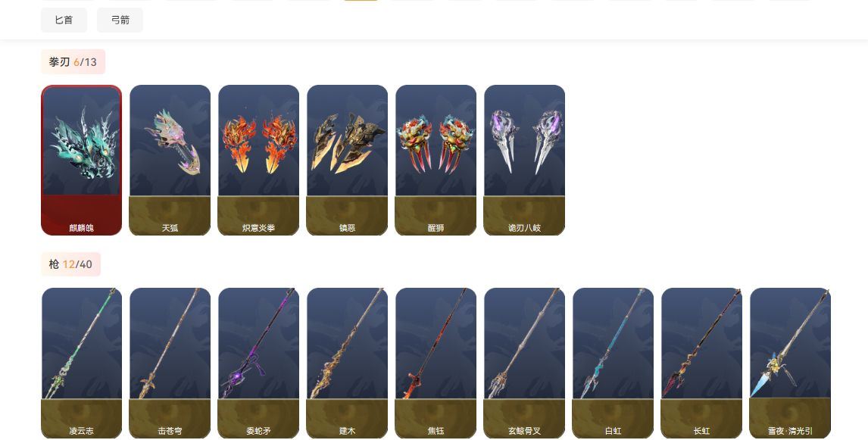868x440 pixels.
Task: Click the 枪 12/40 category label
Action: pyautogui.click(x=71, y=264)
